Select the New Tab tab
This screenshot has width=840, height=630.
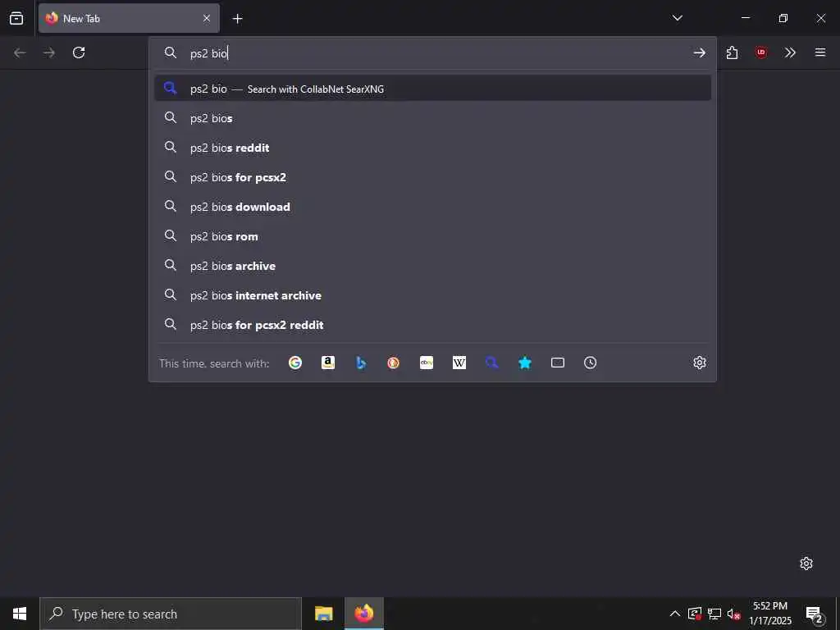coord(129,18)
